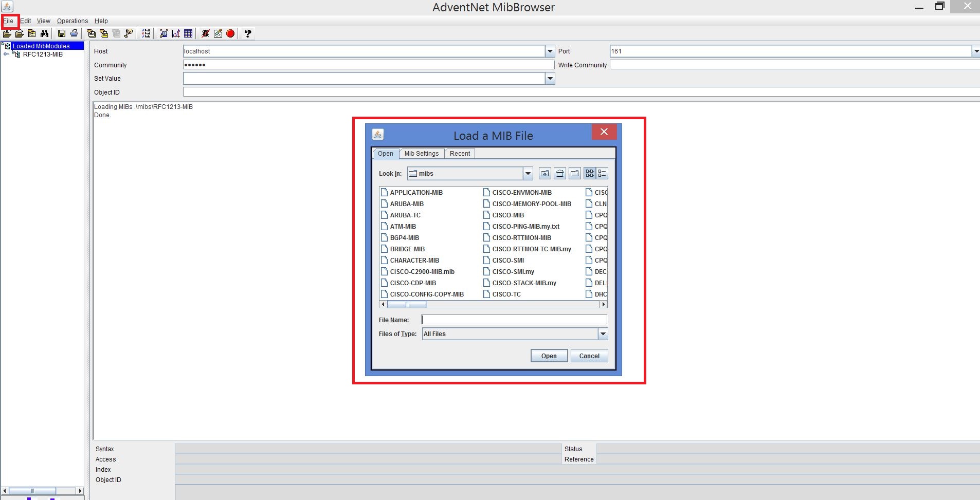Click the crossed-out bug debug icon
The width and height of the screenshot is (980, 500).
coord(206,34)
